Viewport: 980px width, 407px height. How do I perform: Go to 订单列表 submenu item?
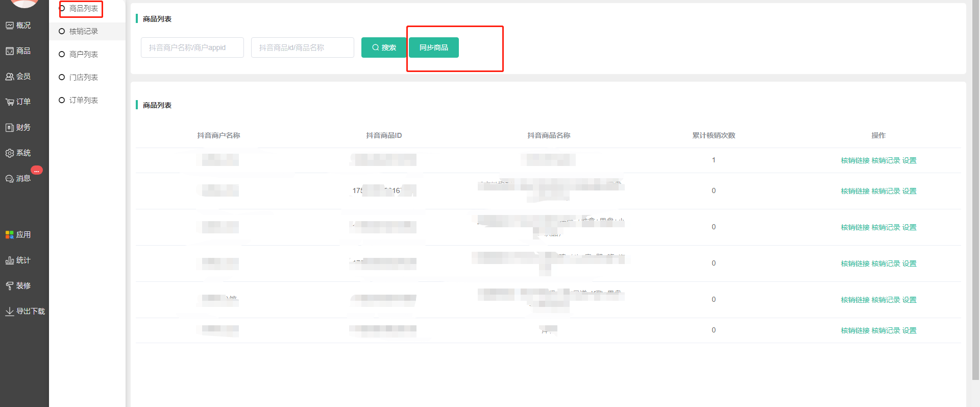83,101
